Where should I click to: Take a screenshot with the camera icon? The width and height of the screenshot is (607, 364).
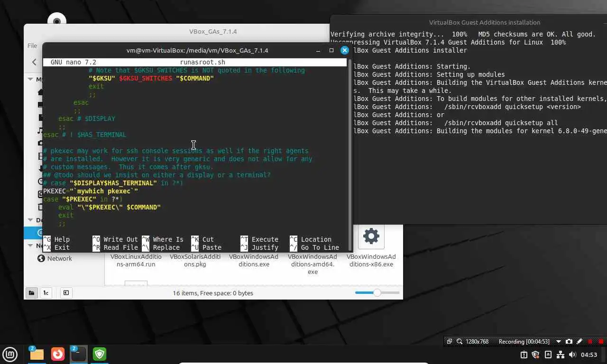click(x=569, y=341)
